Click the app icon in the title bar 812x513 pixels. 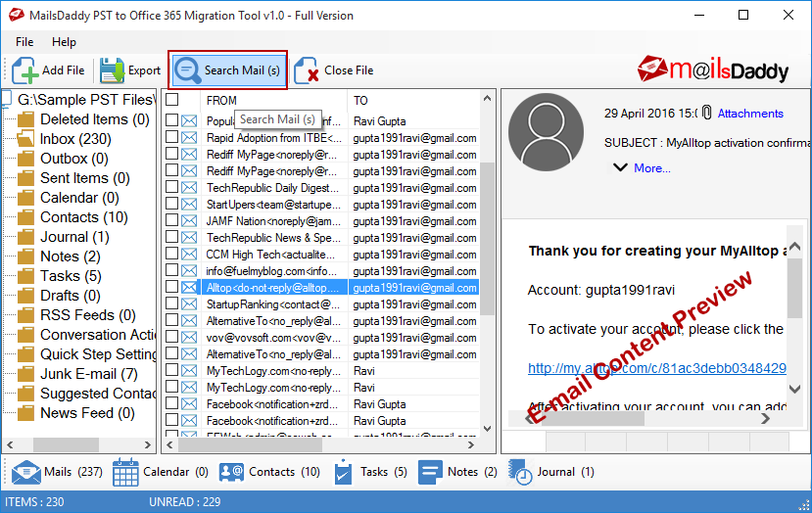(x=16, y=15)
